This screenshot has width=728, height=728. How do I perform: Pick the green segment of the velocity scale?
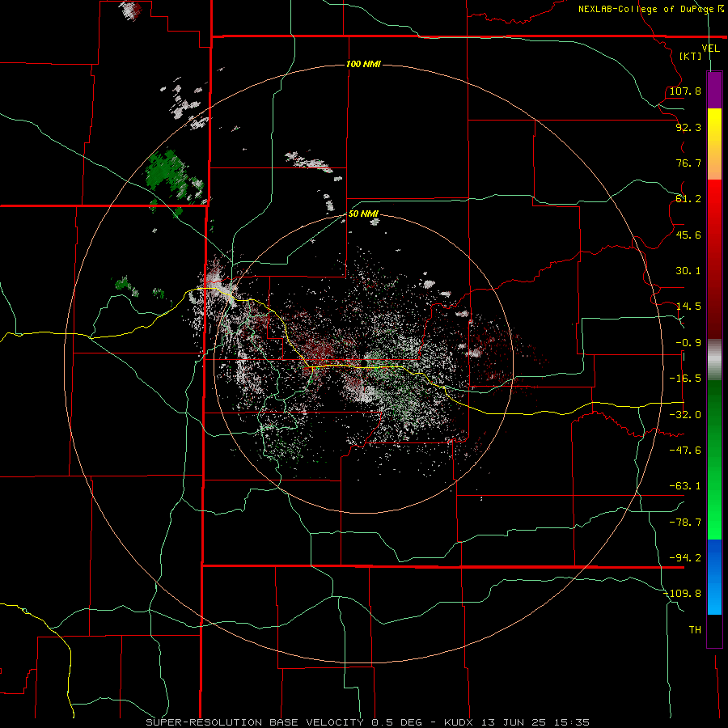(x=714, y=459)
